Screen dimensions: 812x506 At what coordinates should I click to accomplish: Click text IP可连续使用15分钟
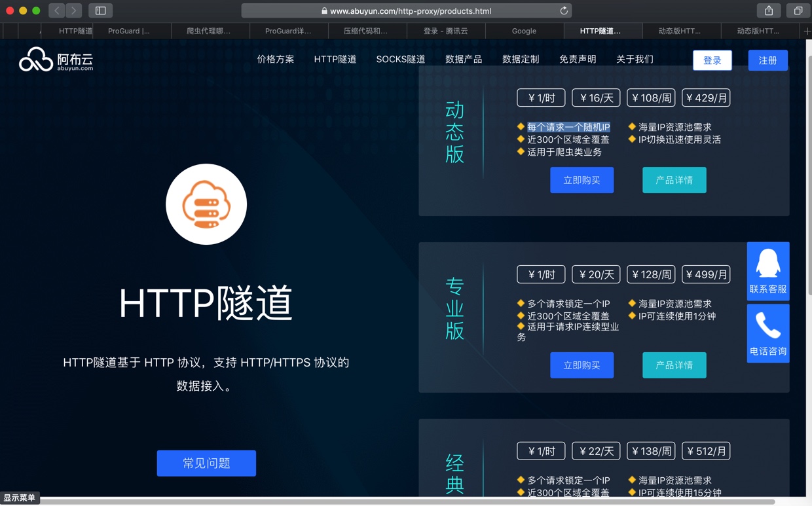click(x=680, y=493)
